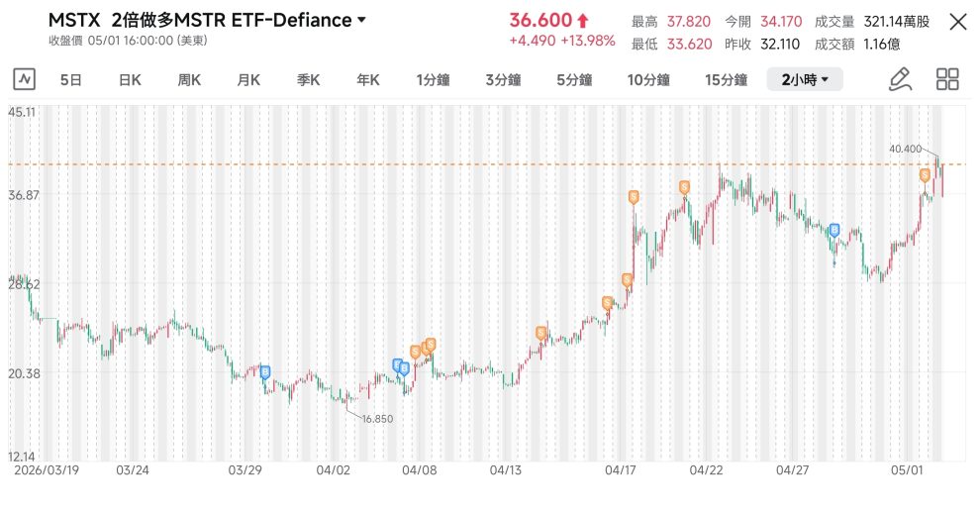Image resolution: width=980 pixels, height=514 pixels.
Task: Click the line chart type icon
Action: (x=25, y=79)
